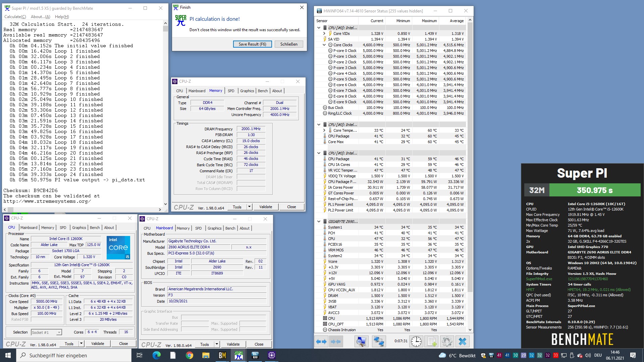Image resolution: width=644 pixels, height=362 pixels.
Task: Click HWiNFO shrink-columns inward arrows icon
Action: [x=335, y=342]
